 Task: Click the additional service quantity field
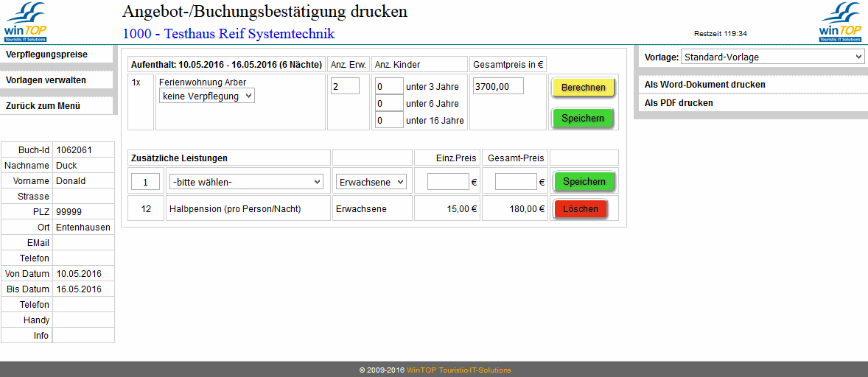(145, 182)
